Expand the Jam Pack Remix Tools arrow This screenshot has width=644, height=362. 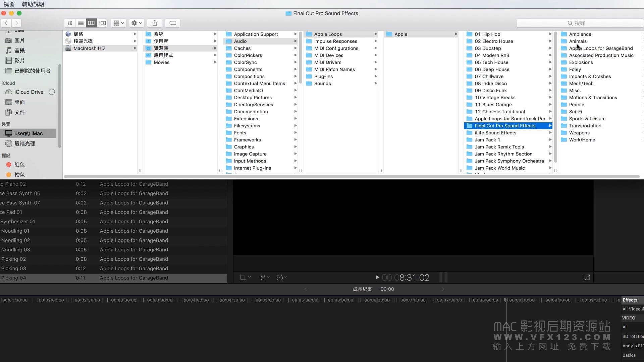550,147
